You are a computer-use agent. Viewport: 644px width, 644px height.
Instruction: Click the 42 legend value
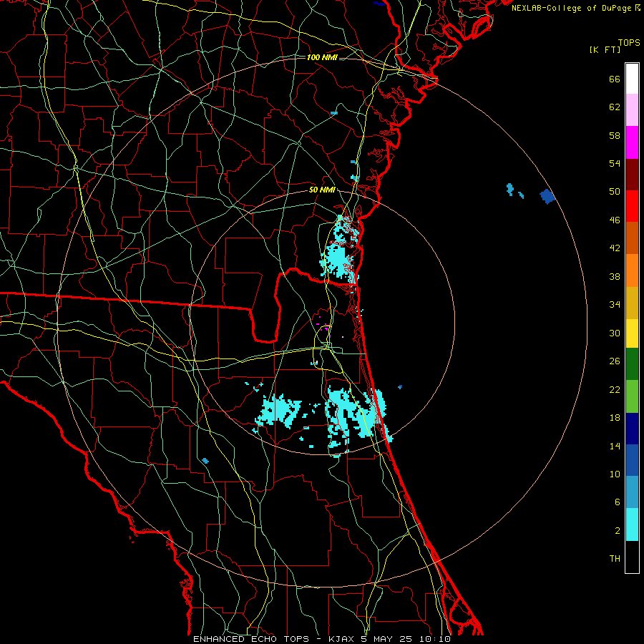[x=615, y=248]
